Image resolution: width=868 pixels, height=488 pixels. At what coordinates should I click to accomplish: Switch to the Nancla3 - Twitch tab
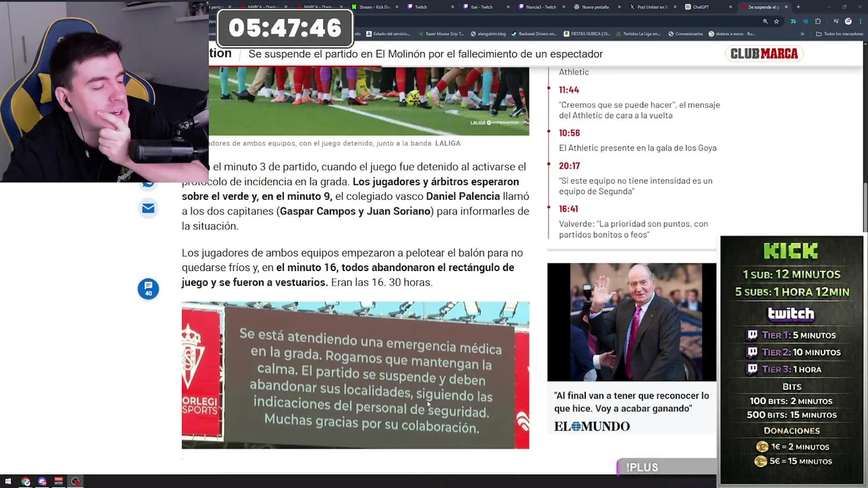540,7
